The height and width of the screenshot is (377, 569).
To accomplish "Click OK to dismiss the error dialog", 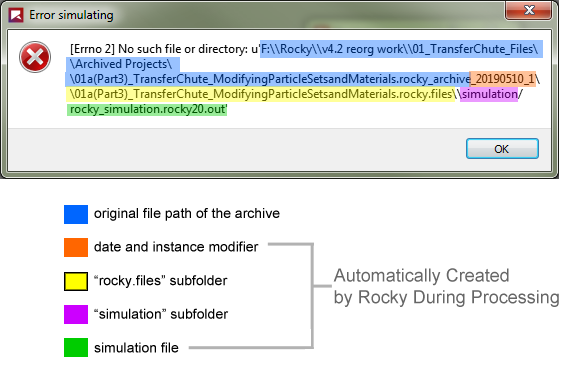I will point(502,149).
